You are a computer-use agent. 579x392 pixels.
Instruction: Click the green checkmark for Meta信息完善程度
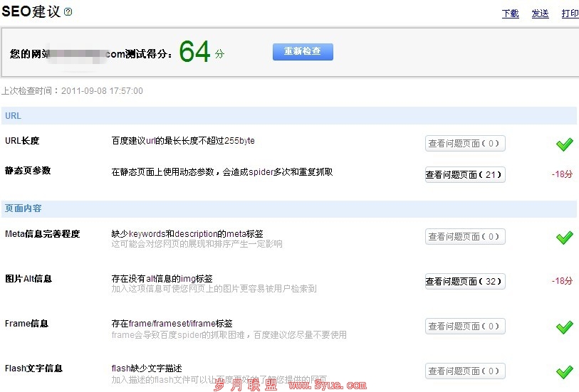(x=564, y=238)
